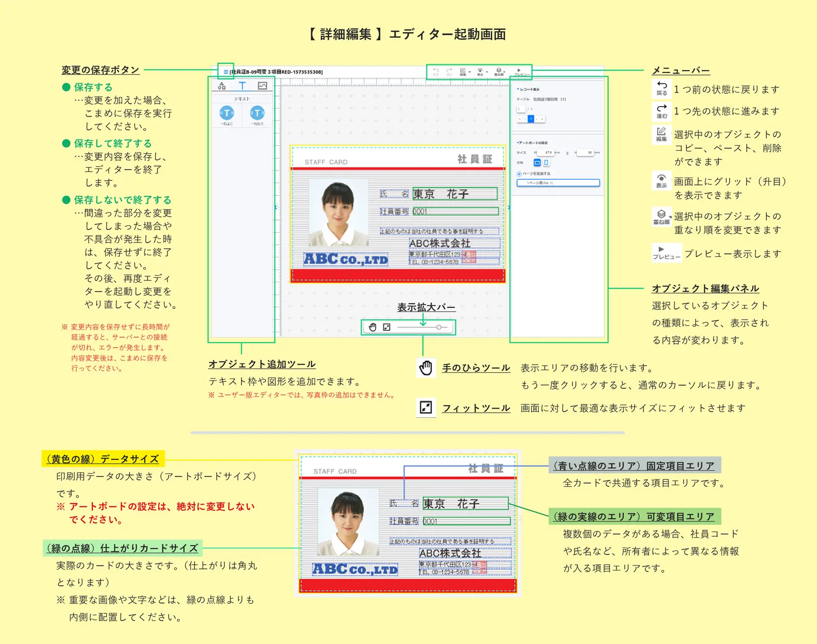Collapse the left panel using the canvas-edge arrow
The width and height of the screenshot is (817, 644).
pyautogui.click(x=276, y=207)
